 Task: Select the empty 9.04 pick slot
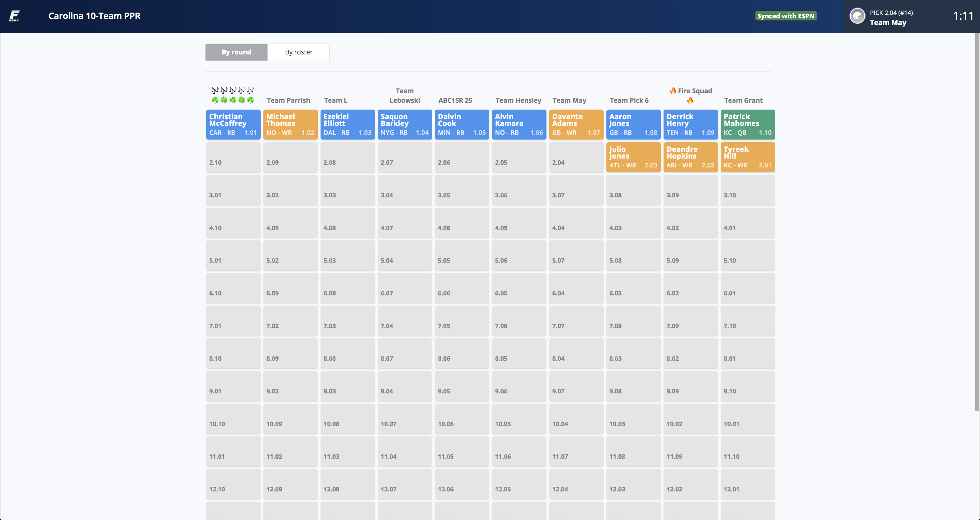405,386
